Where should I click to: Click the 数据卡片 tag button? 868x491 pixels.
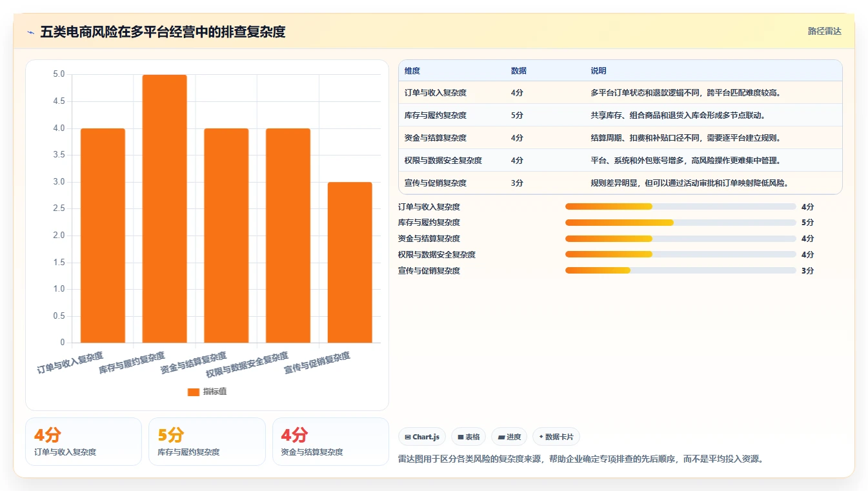click(556, 437)
